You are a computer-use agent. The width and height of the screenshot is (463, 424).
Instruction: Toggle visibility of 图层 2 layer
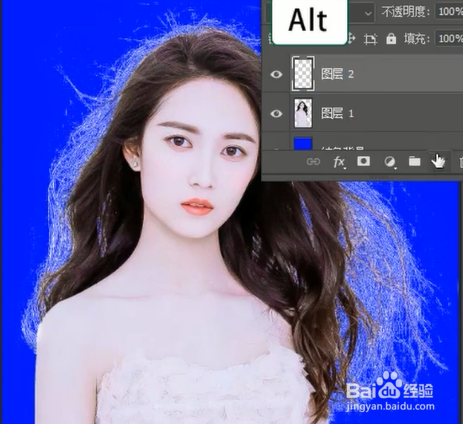click(x=276, y=74)
